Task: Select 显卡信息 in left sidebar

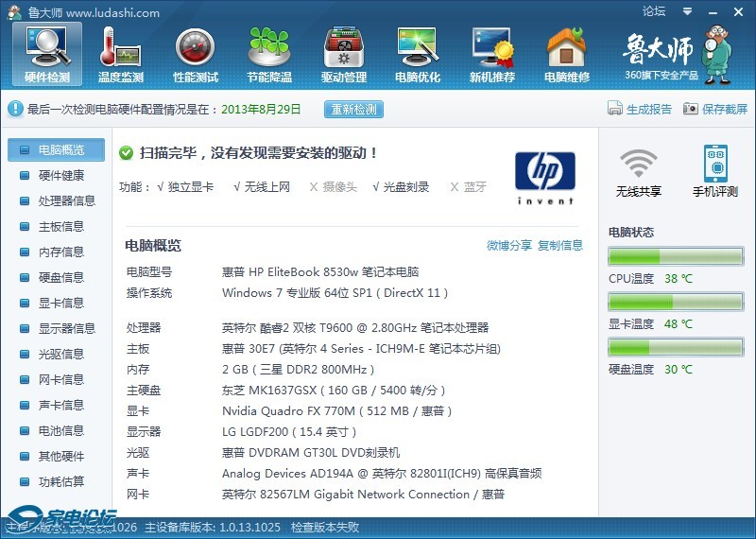Action: click(60, 303)
